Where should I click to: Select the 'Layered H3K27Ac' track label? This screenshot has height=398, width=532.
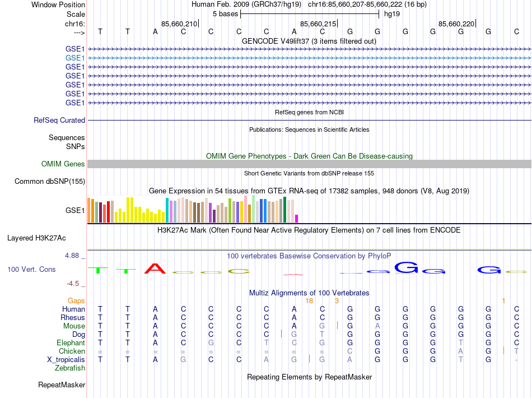[36, 238]
